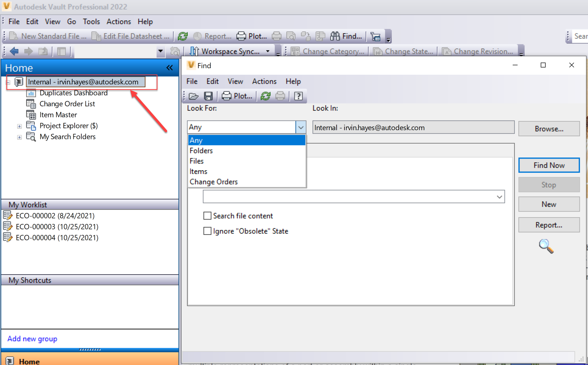Click the Help question mark icon in Find

click(x=298, y=96)
